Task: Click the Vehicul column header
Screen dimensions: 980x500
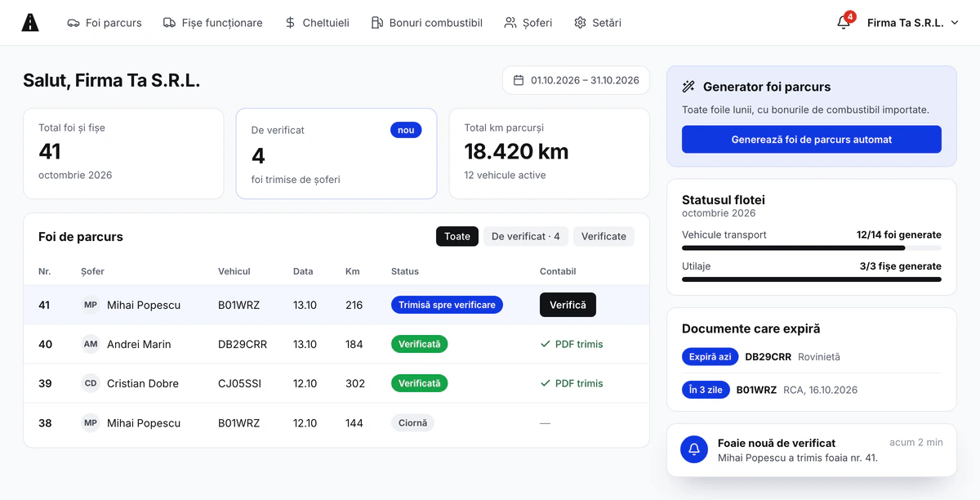Action: point(234,271)
